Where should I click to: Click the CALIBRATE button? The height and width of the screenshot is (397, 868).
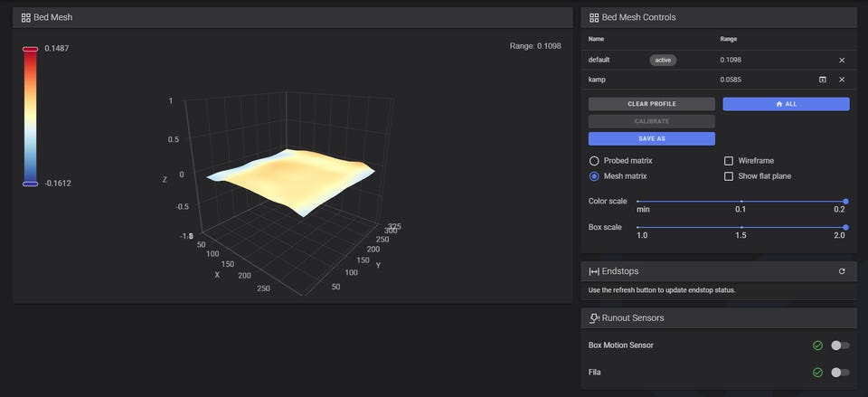652,121
